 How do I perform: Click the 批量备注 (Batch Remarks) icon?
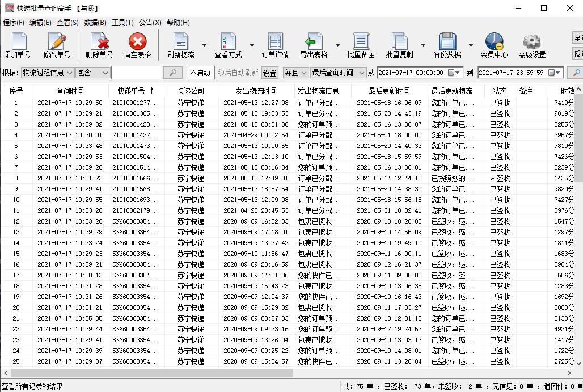point(360,44)
